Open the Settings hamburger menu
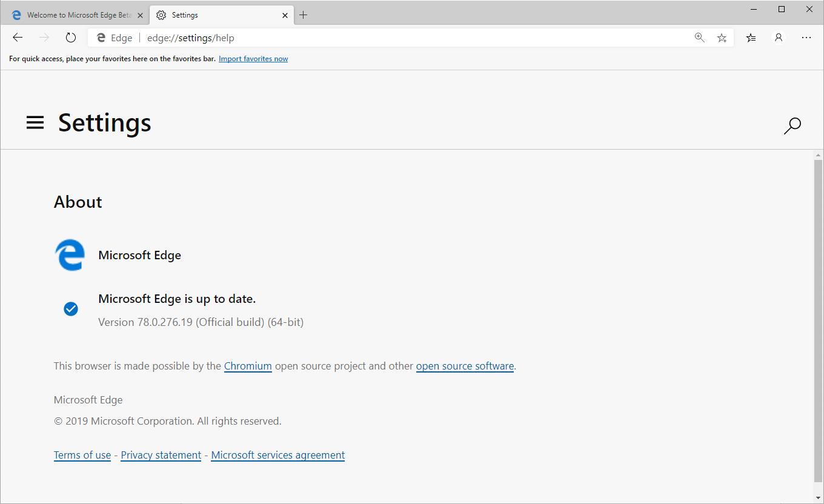This screenshot has height=504, width=824. [35, 123]
